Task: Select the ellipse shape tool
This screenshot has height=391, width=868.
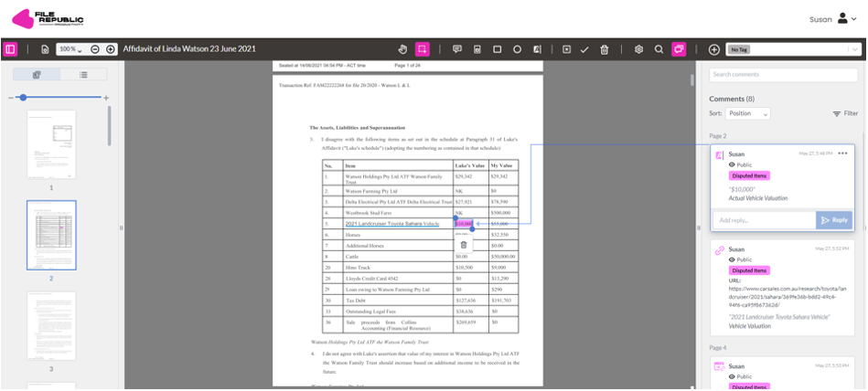Action: click(x=518, y=49)
